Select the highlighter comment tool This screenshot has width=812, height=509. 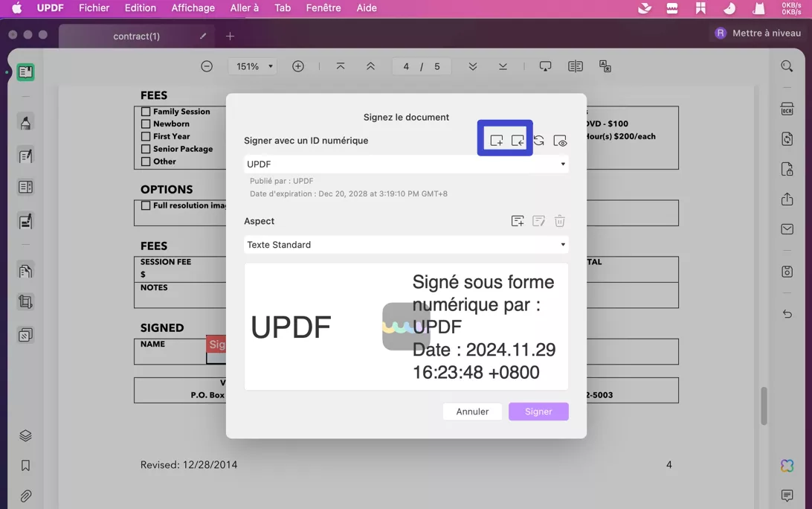[25, 123]
